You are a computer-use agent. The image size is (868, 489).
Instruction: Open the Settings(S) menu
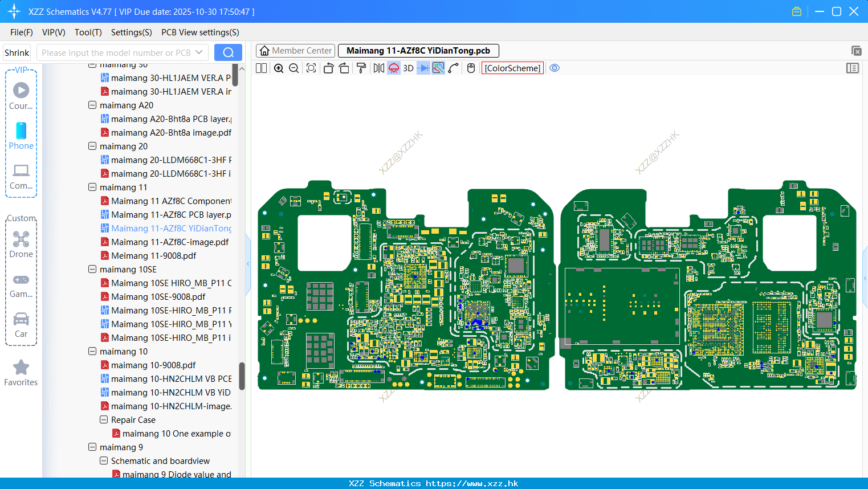(132, 32)
